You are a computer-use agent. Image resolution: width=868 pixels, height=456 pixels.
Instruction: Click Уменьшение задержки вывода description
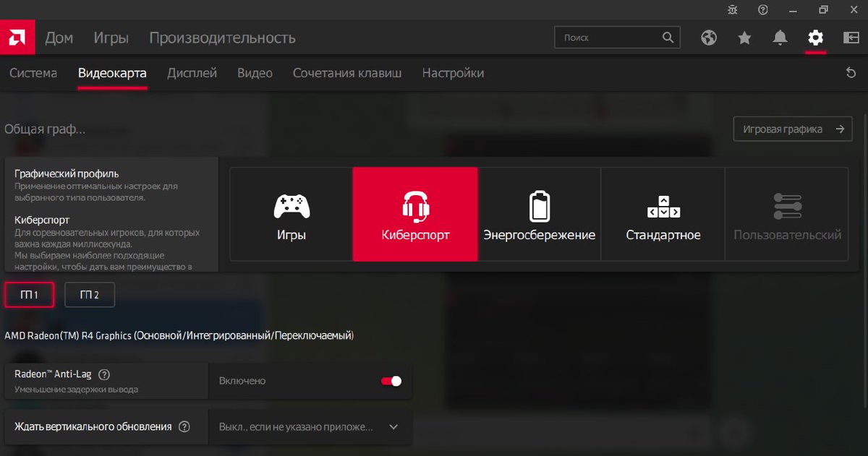(76, 390)
